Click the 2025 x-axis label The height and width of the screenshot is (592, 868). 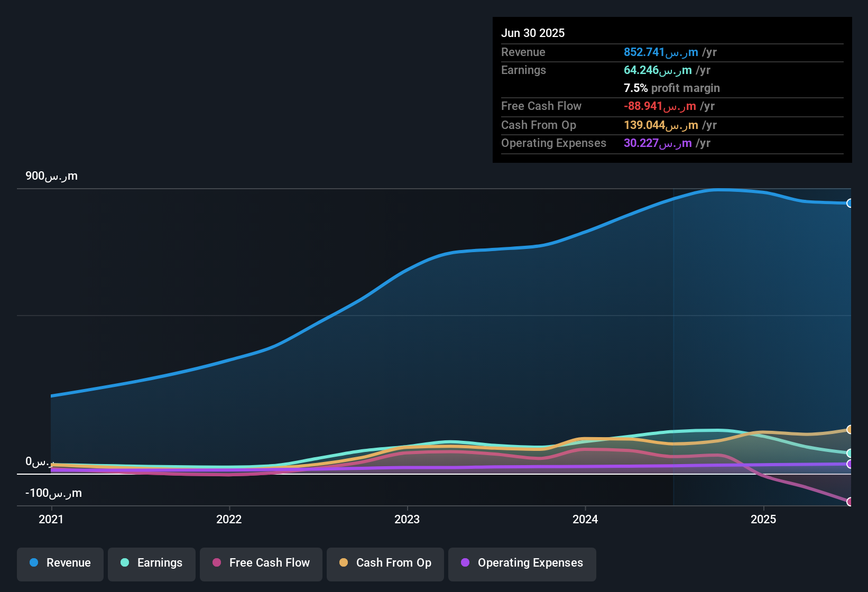coord(763,519)
